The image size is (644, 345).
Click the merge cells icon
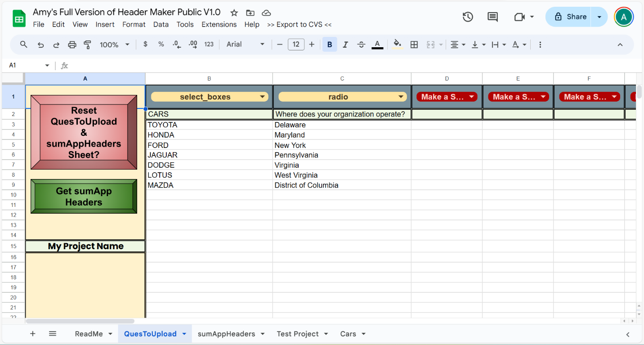430,45
